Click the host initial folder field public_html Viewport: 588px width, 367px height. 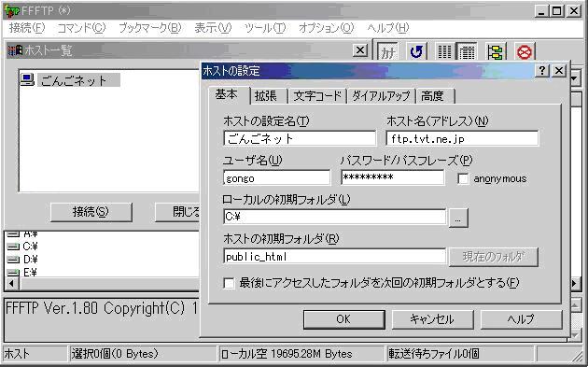pyautogui.click(x=334, y=257)
